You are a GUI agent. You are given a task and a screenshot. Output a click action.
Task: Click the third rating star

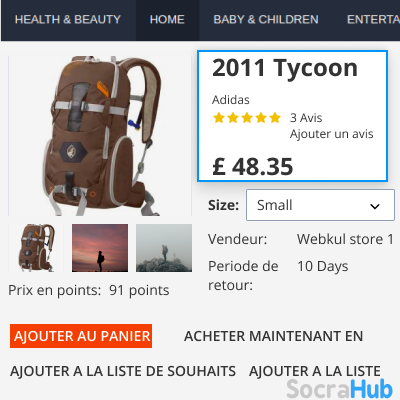click(247, 118)
